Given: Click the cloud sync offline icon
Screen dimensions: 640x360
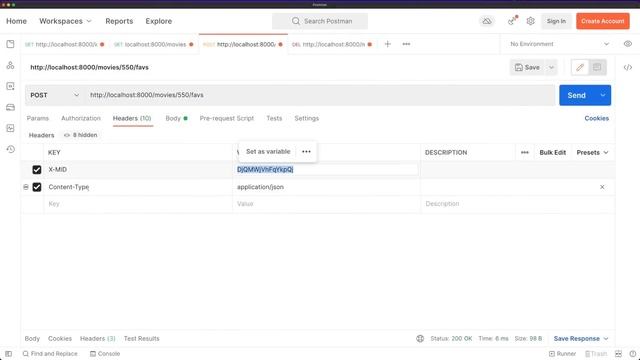Looking at the screenshot, I should (x=487, y=21).
